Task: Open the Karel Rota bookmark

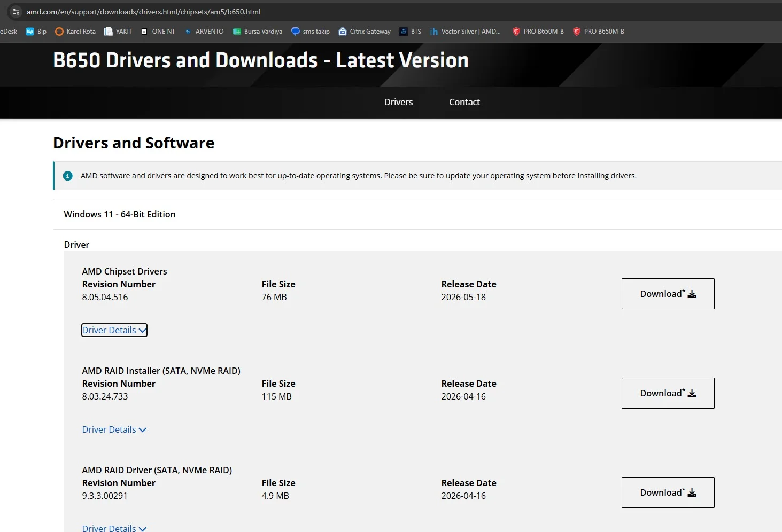Action: coord(75,32)
